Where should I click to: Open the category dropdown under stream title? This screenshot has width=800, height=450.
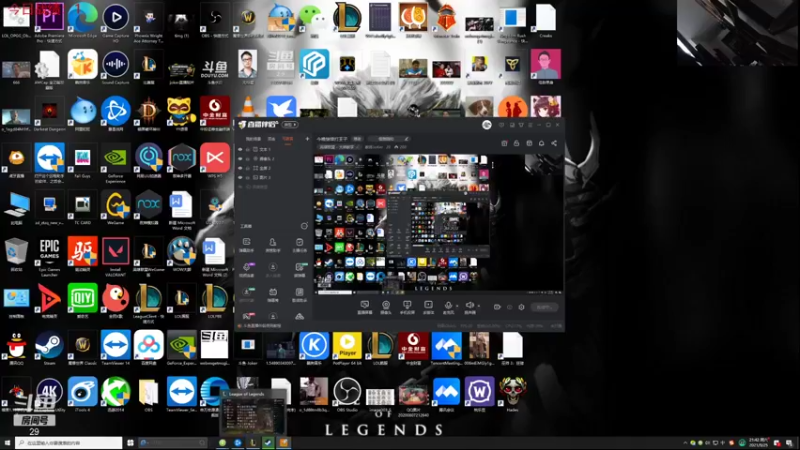point(339,147)
